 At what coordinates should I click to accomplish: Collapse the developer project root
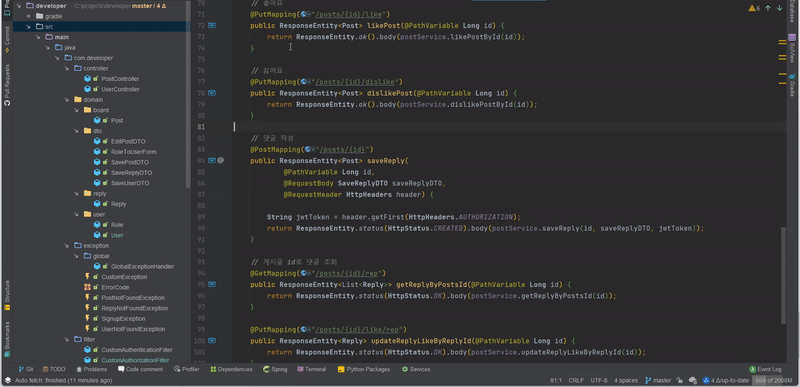[x=18, y=6]
